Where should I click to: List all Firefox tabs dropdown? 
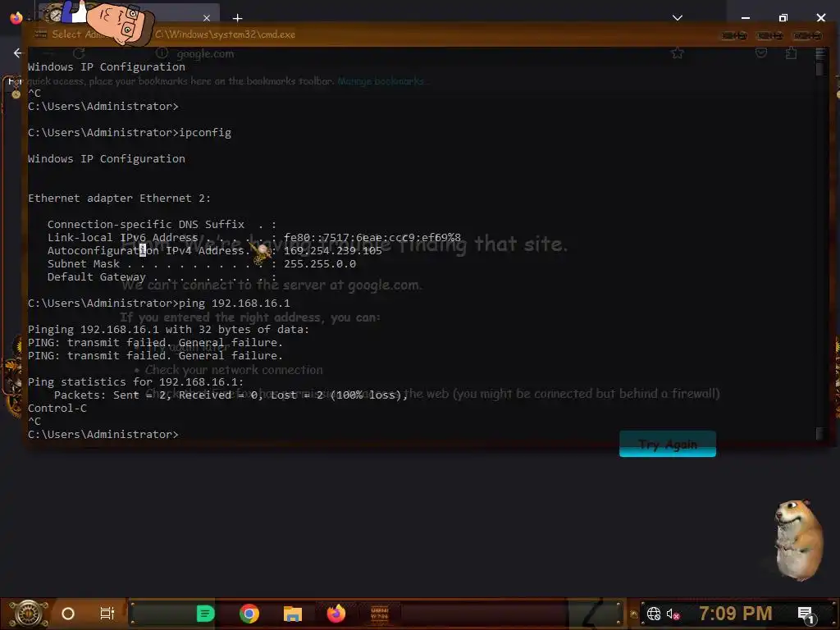(x=677, y=18)
